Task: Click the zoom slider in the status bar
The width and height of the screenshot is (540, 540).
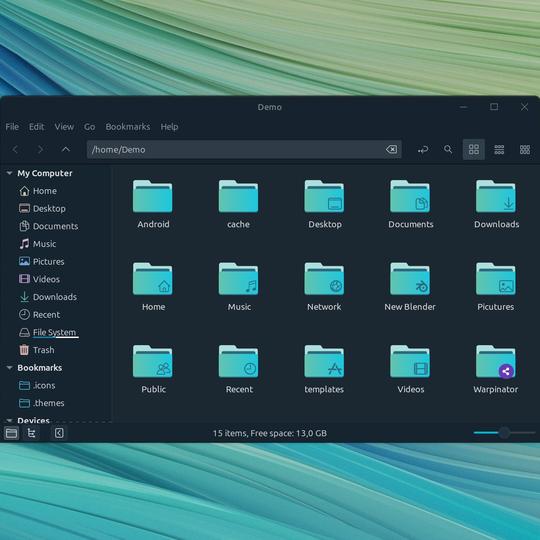Action: pos(504,433)
